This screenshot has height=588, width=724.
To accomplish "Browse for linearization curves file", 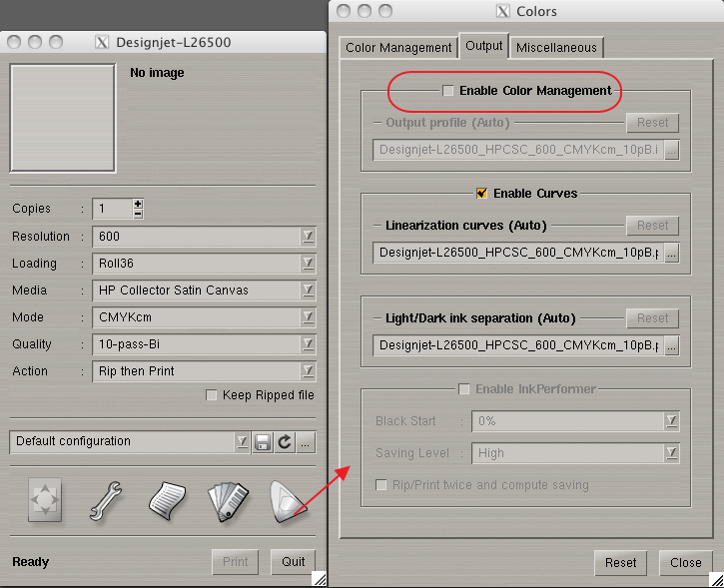I will pos(671,254).
